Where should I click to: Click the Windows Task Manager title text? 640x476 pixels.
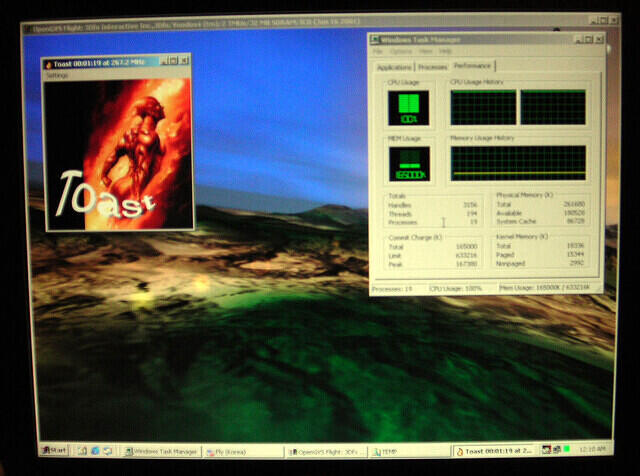(x=420, y=40)
